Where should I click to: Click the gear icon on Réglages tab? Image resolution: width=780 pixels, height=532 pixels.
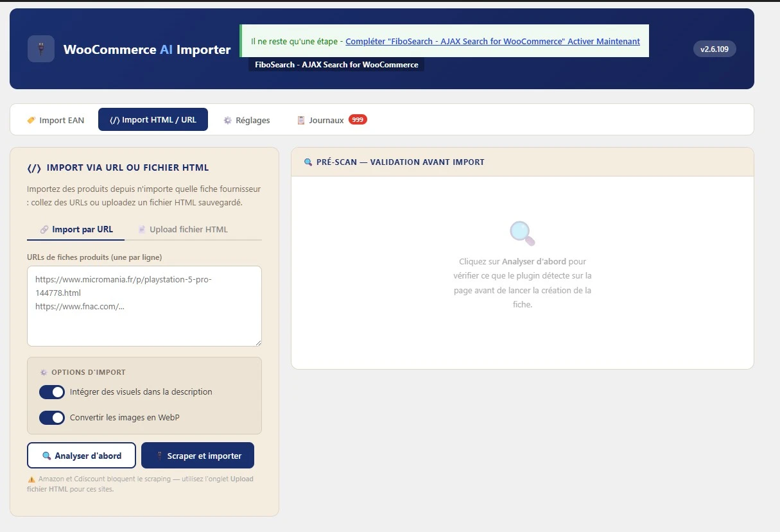pos(227,121)
